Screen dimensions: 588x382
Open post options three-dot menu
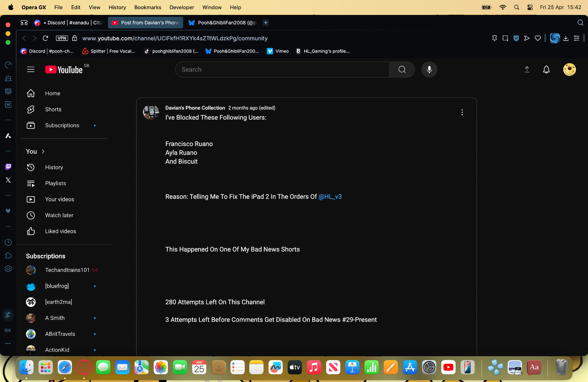coord(462,112)
